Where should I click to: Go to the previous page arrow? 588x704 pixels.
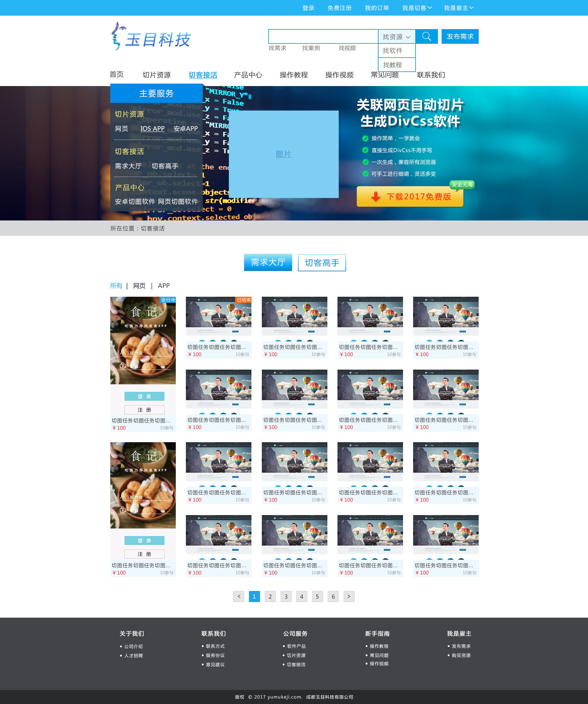click(239, 597)
